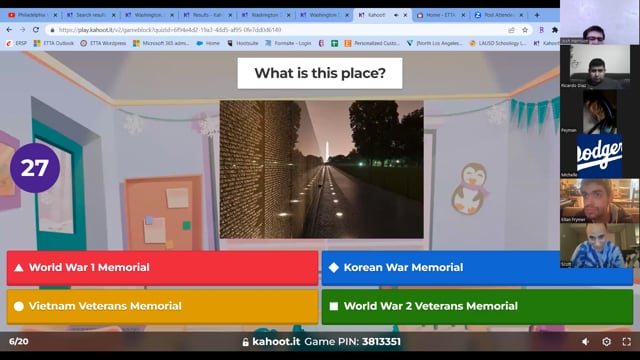Click the share page icon in address bar

[x=511, y=30]
